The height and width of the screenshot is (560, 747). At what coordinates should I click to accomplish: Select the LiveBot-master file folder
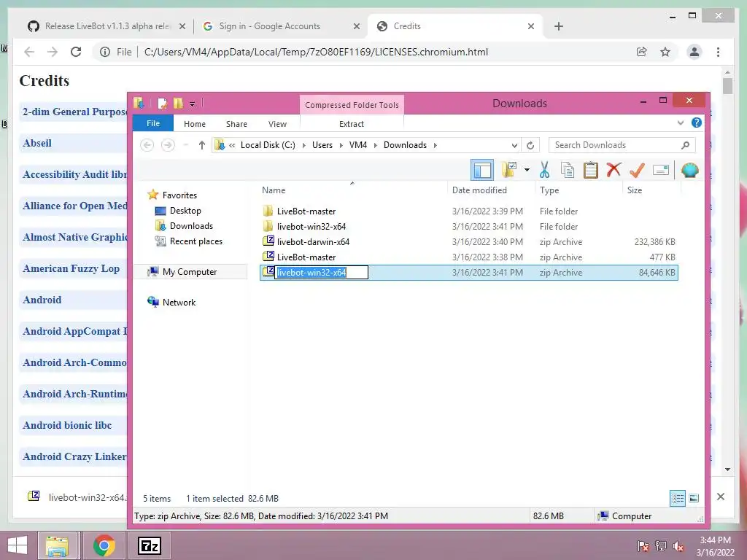tap(469, 211)
